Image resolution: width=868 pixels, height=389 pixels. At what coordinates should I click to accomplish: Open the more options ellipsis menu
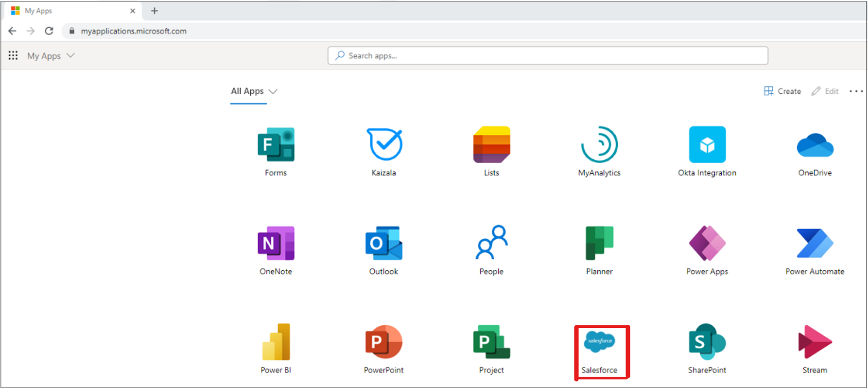tap(856, 91)
